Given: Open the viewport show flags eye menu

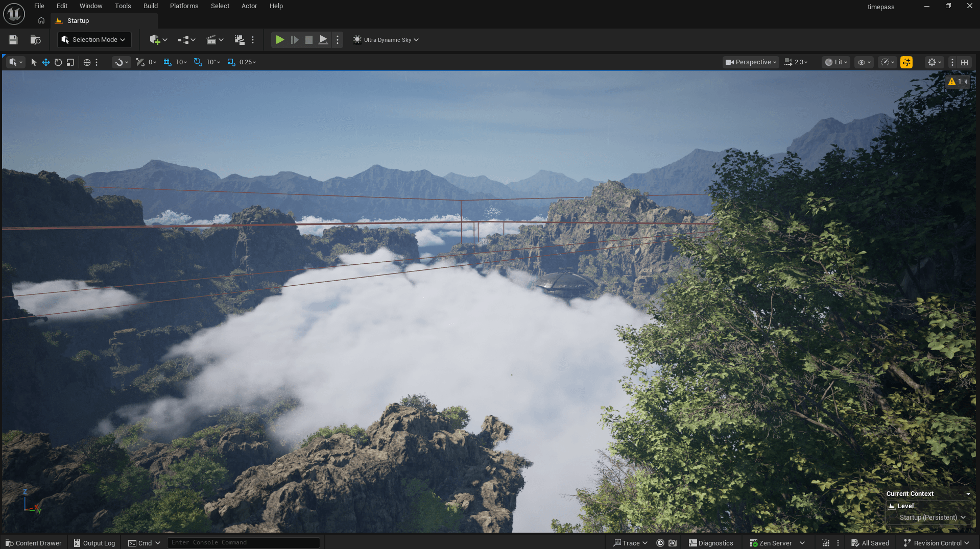Looking at the screenshot, I should pos(864,62).
